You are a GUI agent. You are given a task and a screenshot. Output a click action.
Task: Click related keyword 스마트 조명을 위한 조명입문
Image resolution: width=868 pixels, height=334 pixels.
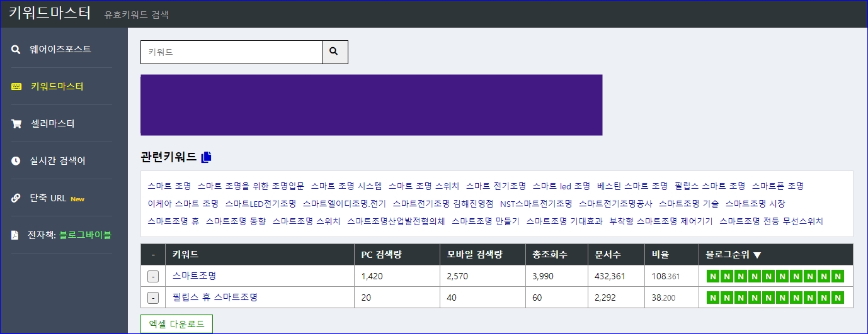[x=251, y=186]
